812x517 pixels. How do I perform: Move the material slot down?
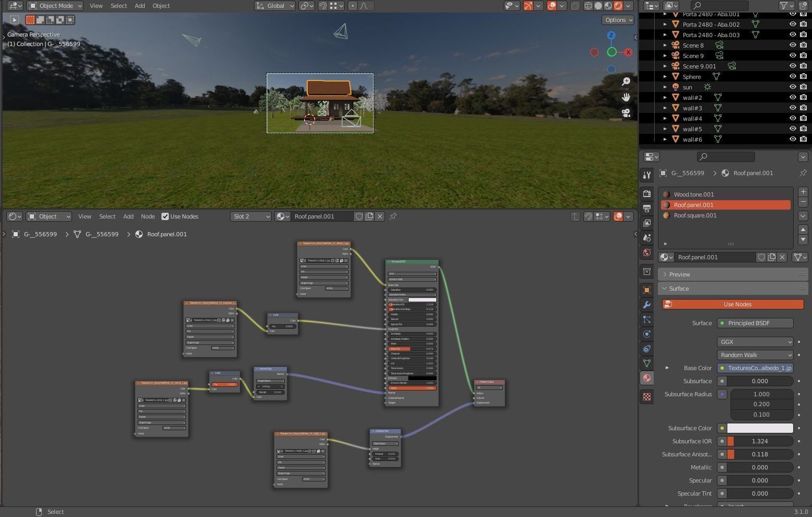click(803, 239)
